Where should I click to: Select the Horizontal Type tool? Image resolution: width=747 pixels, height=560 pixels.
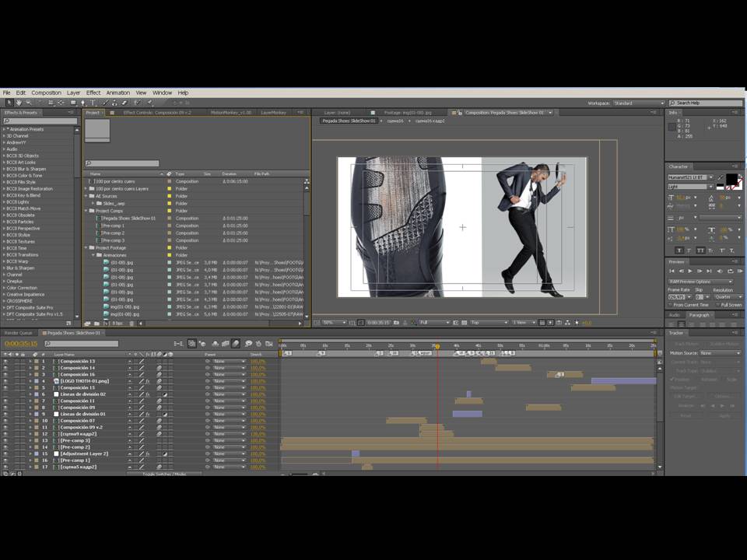tap(93, 102)
